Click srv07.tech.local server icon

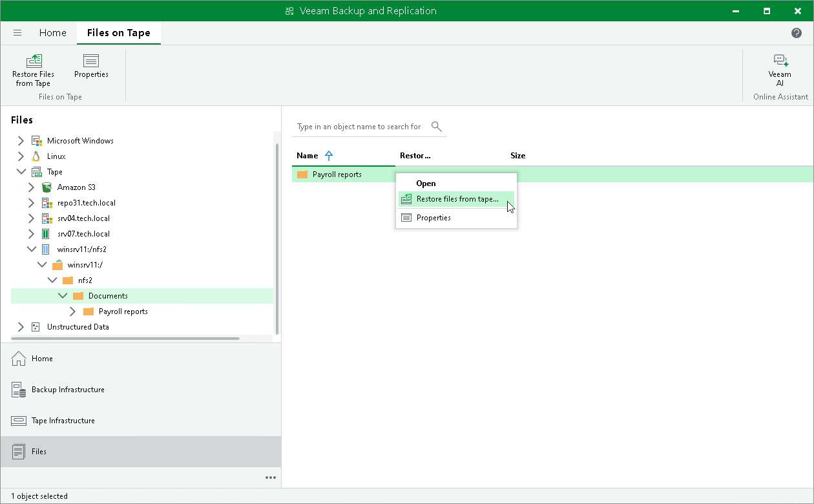pos(47,233)
